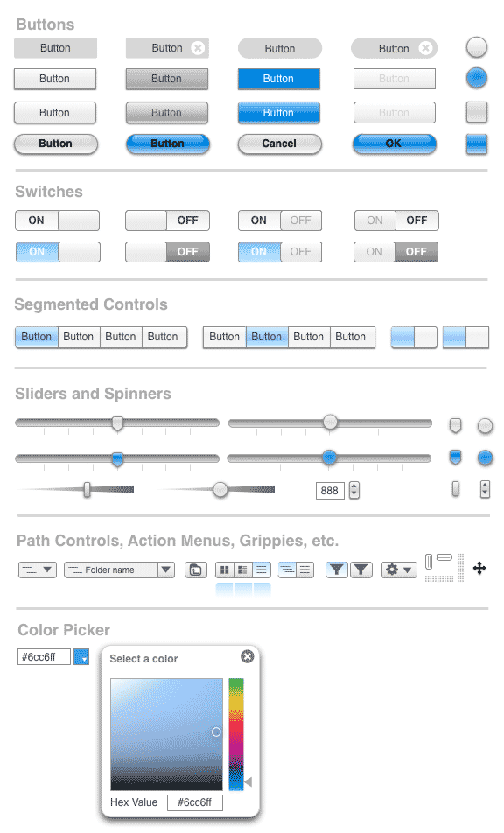The height and width of the screenshot is (833, 504).
Task: Select the second segment in second segmented control
Action: (267, 337)
